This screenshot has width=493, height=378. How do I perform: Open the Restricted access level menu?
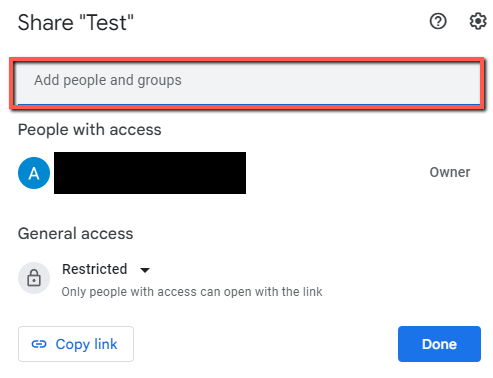click(x=106, y=269)
